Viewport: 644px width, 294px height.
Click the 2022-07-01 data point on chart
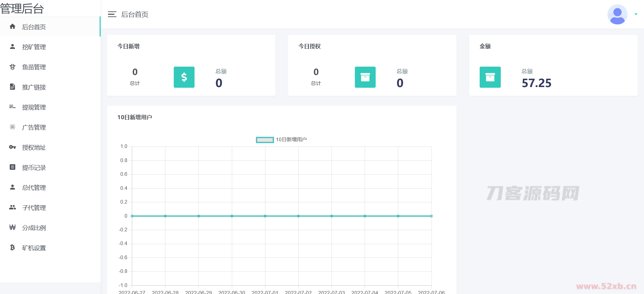tap(265, 216)
